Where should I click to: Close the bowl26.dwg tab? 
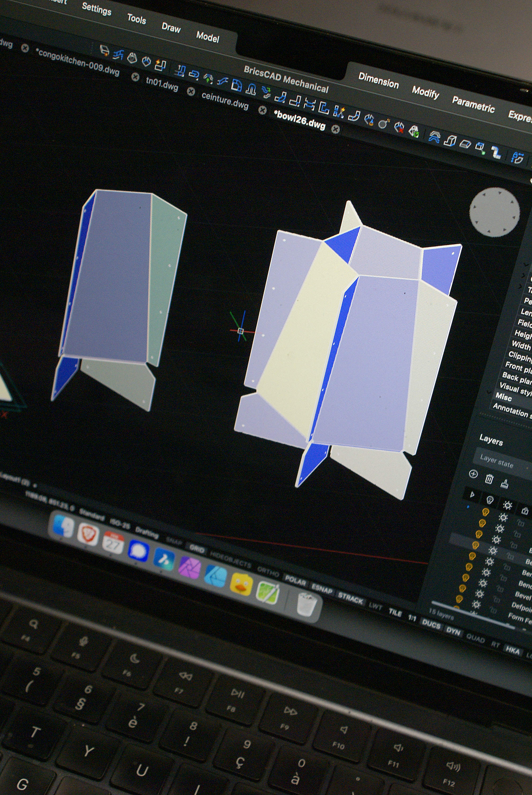tap(335, 129)
